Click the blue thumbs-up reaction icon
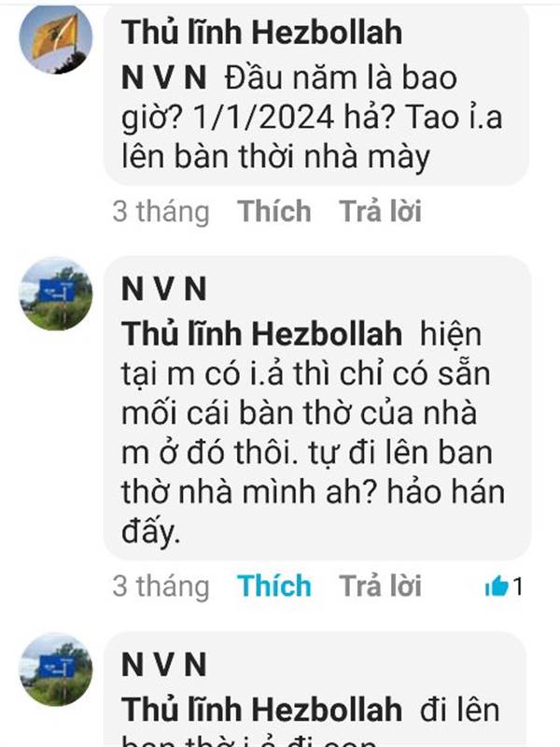 pos(497,585)
